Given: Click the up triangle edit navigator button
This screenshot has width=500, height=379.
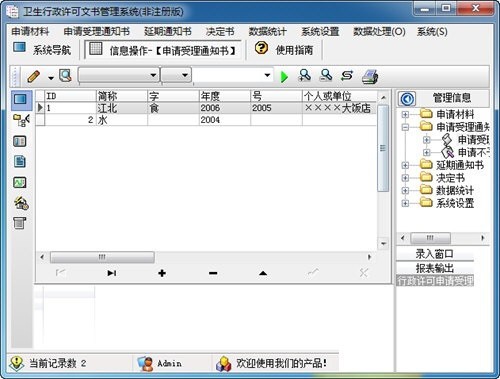Looking at the screenshot, I should (x=263, y=273).
